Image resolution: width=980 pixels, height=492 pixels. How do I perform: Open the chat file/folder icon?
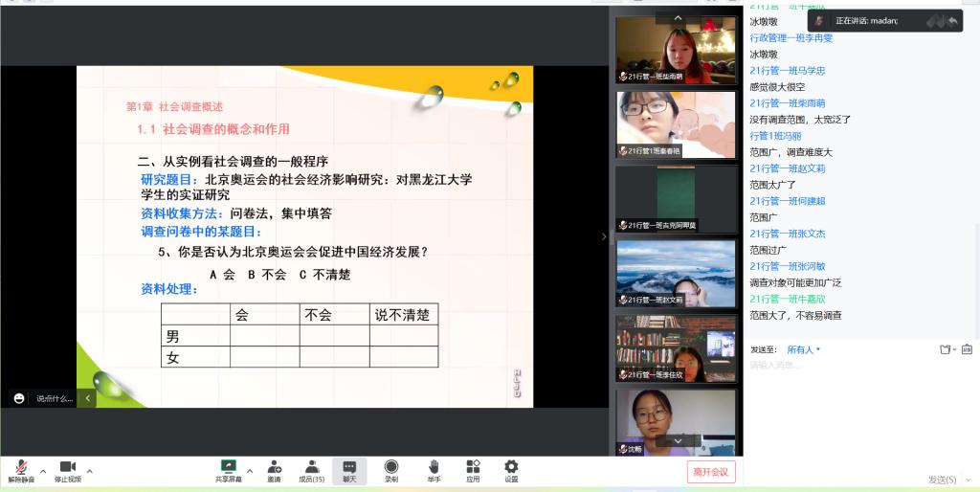[946, 349]
